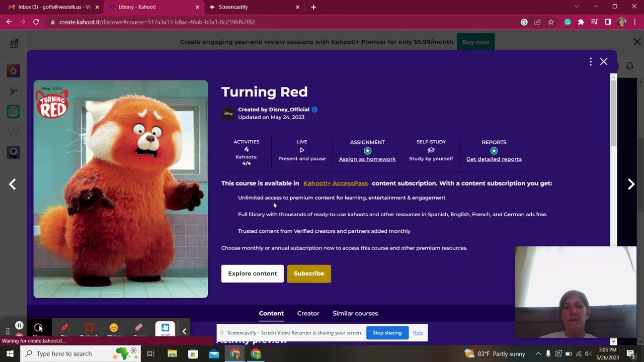Screen dimensions: 644x362
Task: Click the Google icon in the address bar
Action: 524,22
